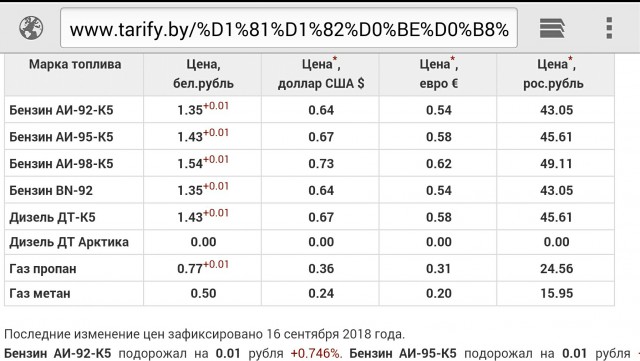Viewport: 640px width, 361px height.
Task: Select the Бензин АИ-98-К5 row label
Action: pos(61,164)
